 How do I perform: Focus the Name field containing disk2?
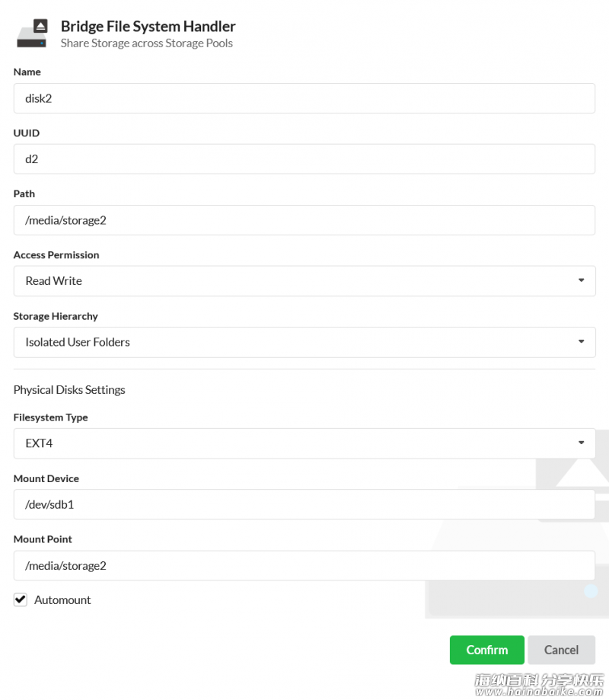(x=304, y=98)
